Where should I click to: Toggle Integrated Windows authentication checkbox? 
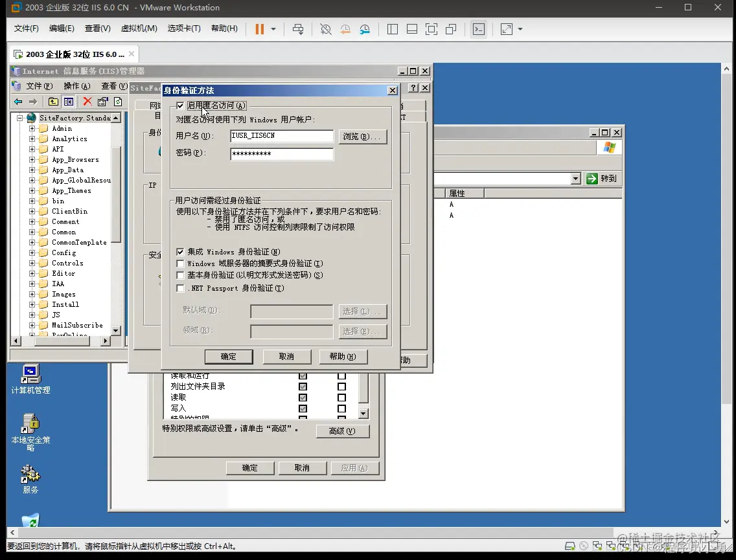tap(180, 252)
